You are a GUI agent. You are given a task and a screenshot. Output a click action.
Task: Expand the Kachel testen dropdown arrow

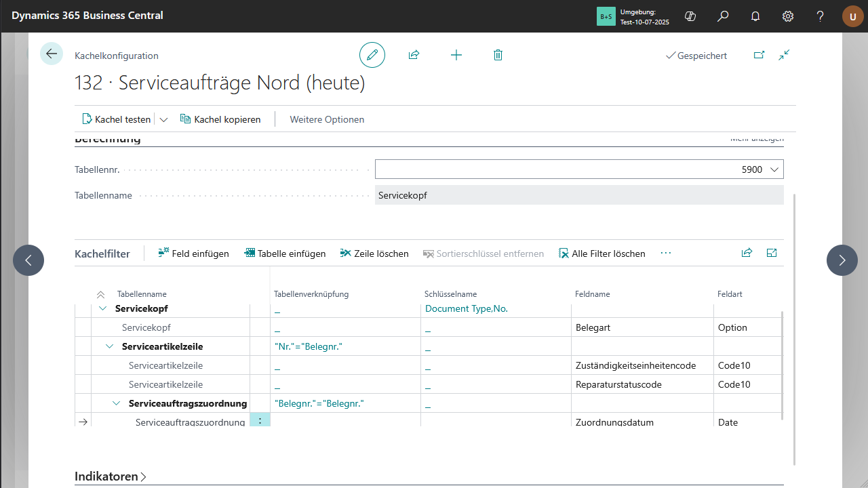tap(163, 119)
